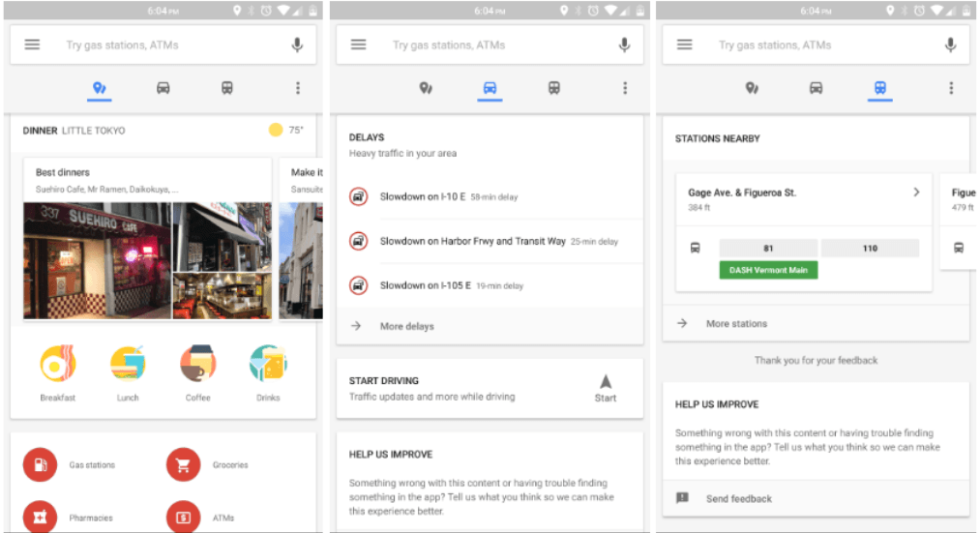The width and height of the screenshot is (980, 533).
Task: Click Send feedback
Action: tap(738, 498)
